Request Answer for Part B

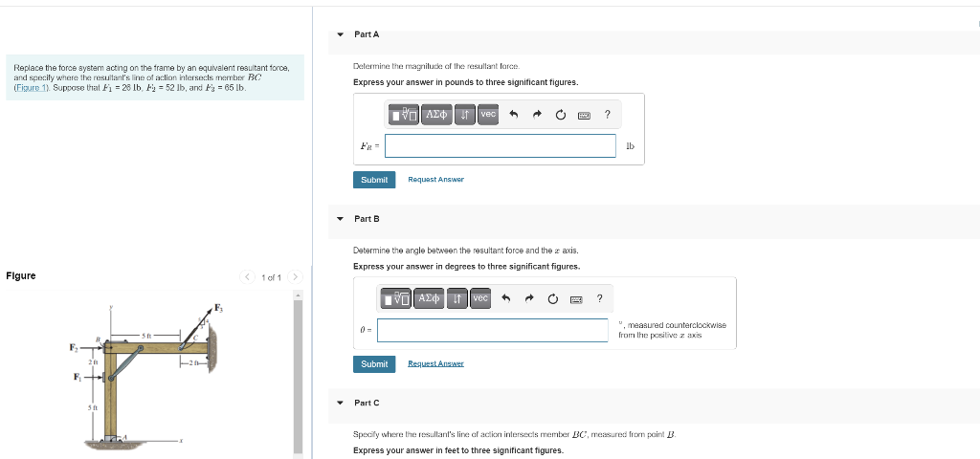tap(435, 364)
